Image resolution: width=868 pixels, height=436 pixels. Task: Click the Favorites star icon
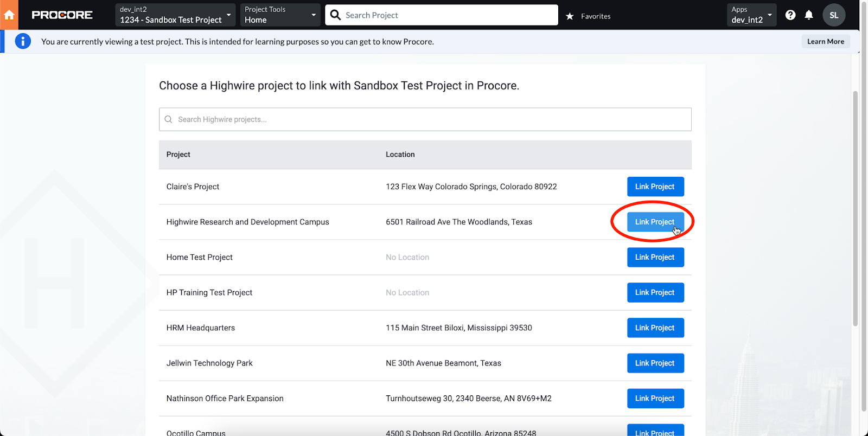(570, 16)
